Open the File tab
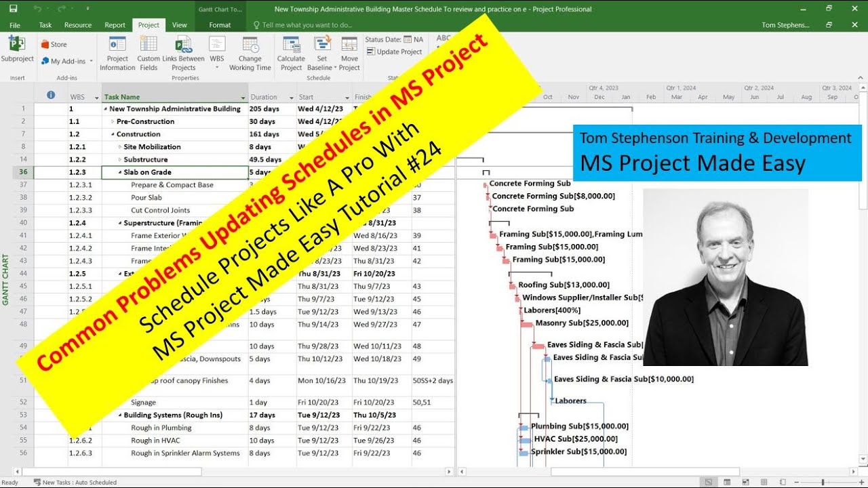 (x=15, y=25)
